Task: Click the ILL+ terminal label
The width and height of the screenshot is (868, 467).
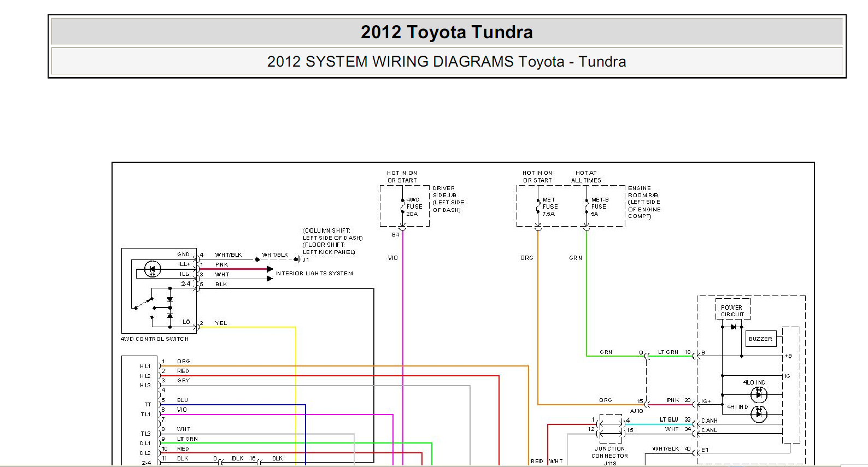Action: 184,264
